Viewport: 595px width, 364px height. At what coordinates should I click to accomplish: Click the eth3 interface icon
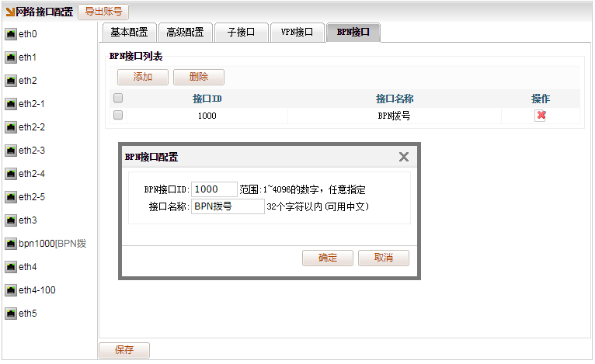[x=11, y=220]
